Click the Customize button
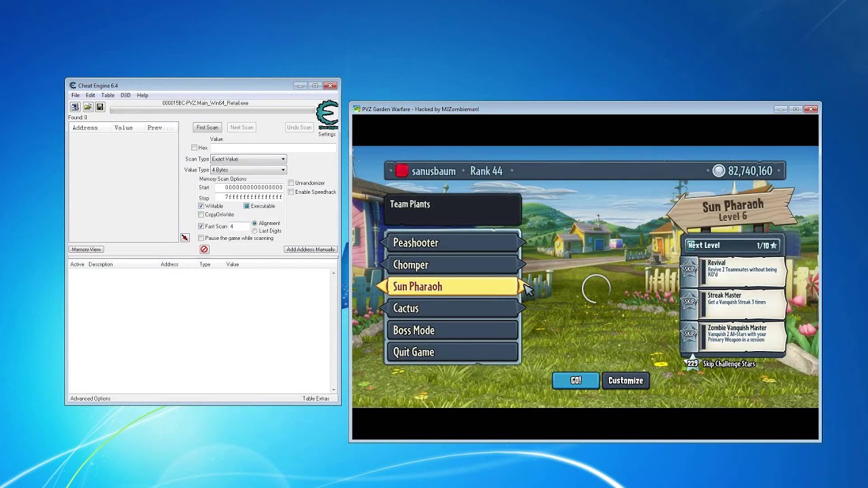Screen dimensions: 868x488 point(625,380)
